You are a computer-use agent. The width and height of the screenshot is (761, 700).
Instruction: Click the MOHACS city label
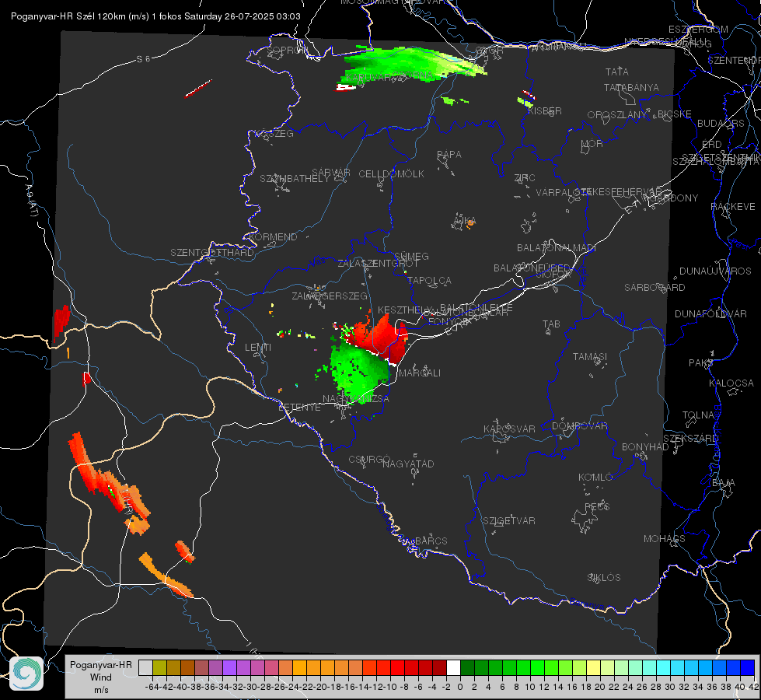tap(665, 539)
